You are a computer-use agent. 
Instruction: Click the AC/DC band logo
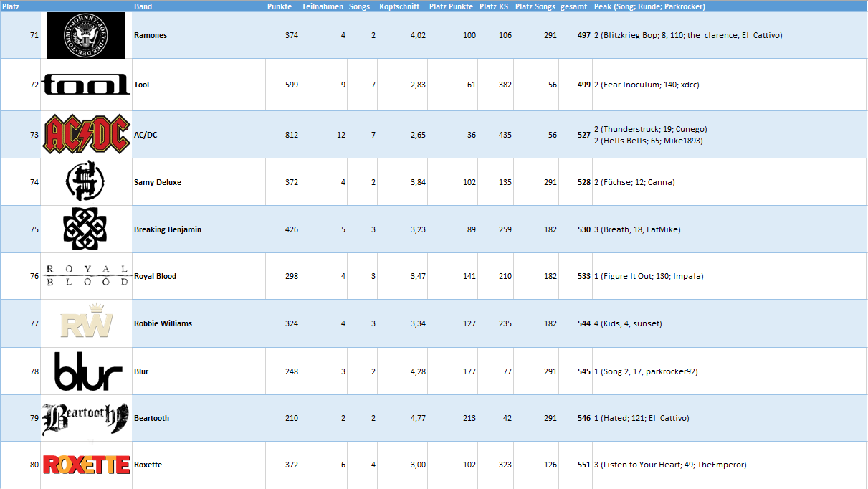(87, 135)
